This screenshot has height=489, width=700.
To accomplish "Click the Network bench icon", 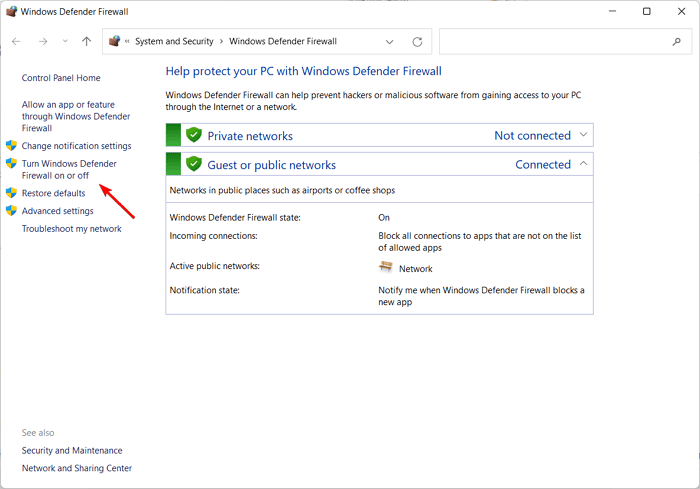I will click(x=386, y=267).
